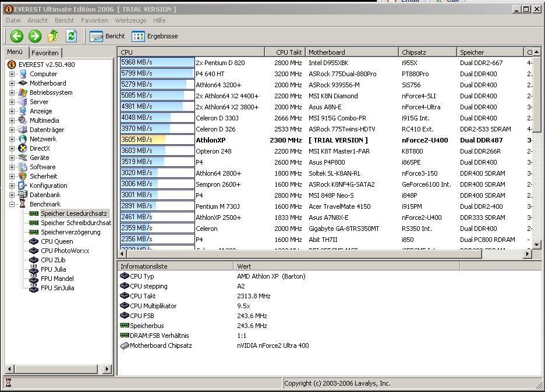Click results list horizontal scrollbar right arrow
This screenshot has height=392, width=545.
(x=528, y=254)
